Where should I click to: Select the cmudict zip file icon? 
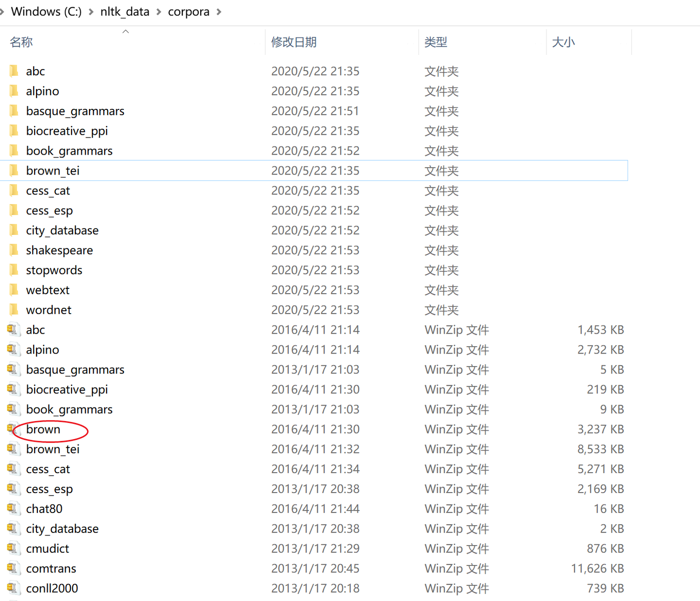13,548
